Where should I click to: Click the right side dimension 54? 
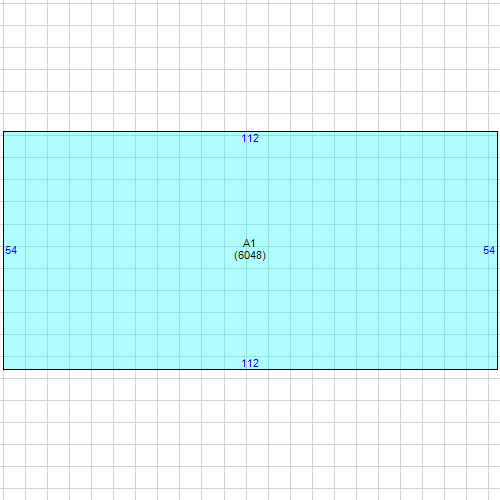click(489, 250)
